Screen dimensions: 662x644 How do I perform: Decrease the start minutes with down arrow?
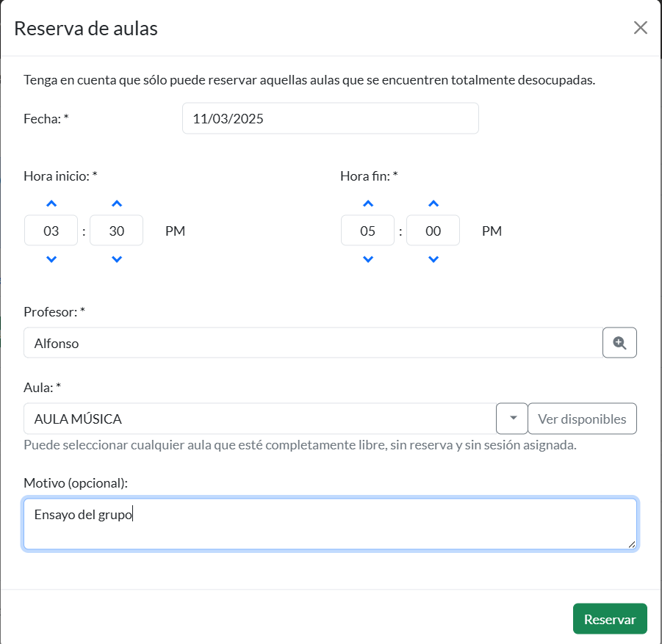[x=117, y=259]
